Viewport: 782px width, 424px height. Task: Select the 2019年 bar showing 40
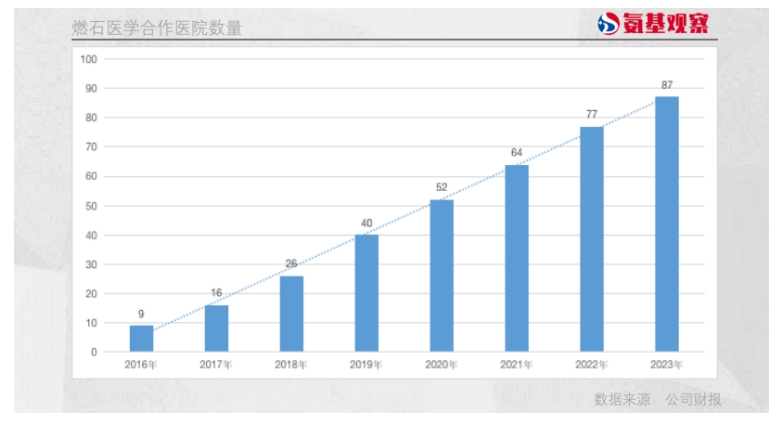pyautogui.click(x=366, y=293)
